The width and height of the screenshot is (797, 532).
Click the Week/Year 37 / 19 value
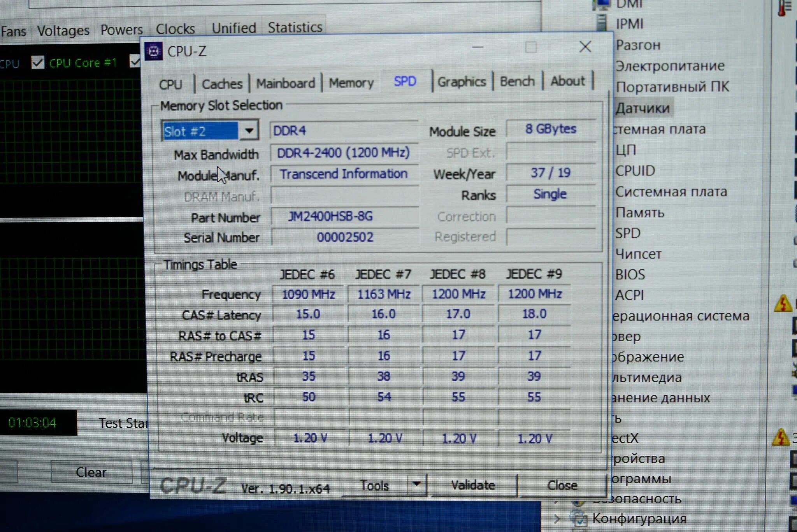(551, 172)
